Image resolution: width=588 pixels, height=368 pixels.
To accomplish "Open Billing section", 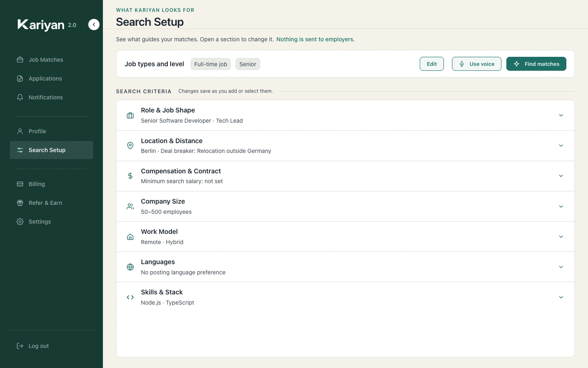I will 51,184.
